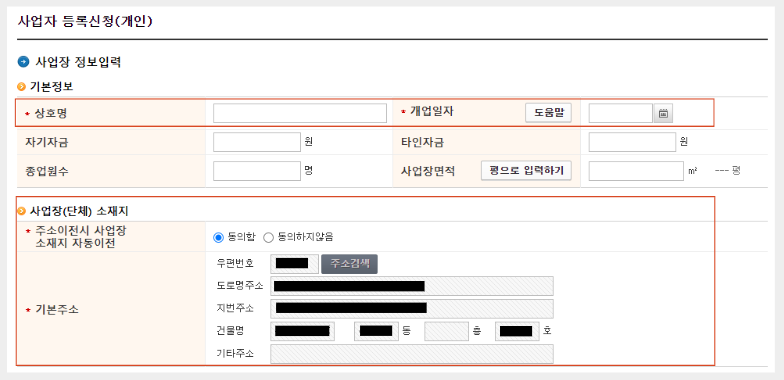Click the 사업장(단체) 소재지 bullet icon
The height and width of the screenshot is (380, 784).
tap(22, 211)
